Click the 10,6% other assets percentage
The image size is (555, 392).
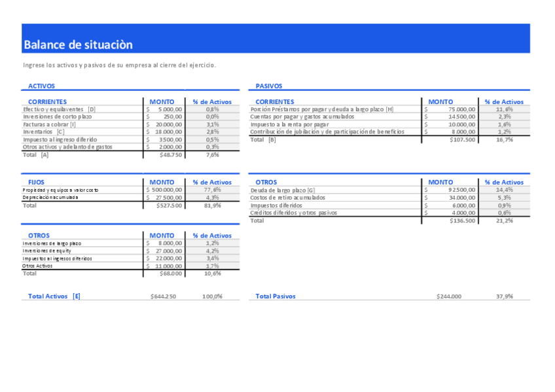tap(212, 274)
